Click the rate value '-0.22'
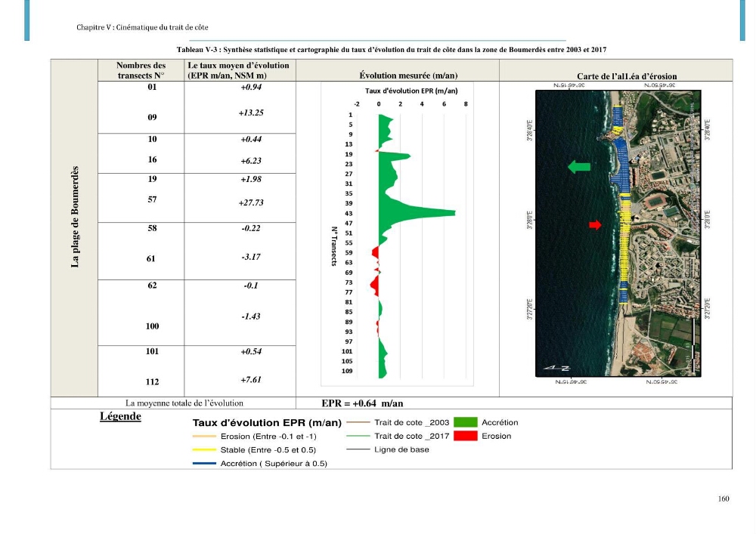The width and height of the screenshot is (756, 534). click(x=251, y=229)
